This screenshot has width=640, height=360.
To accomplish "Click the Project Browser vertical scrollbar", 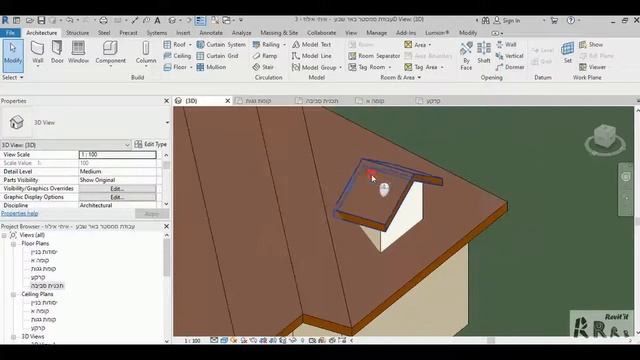I will (167, 257).
